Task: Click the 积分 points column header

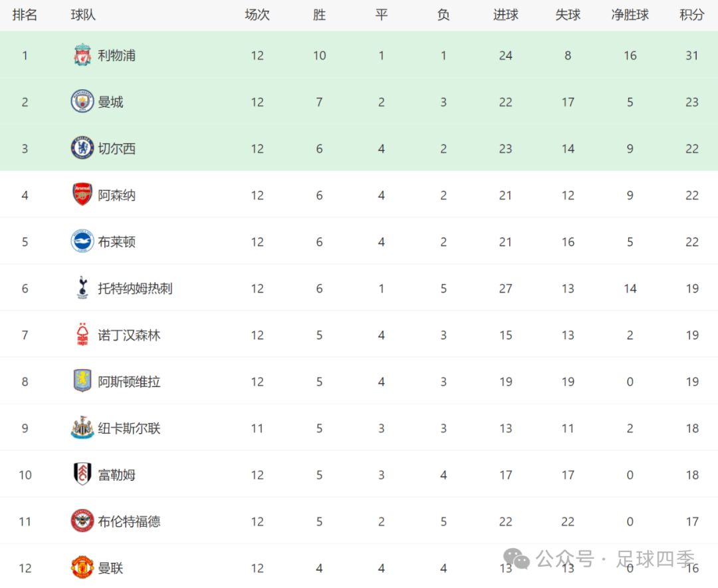Action: 691,15
